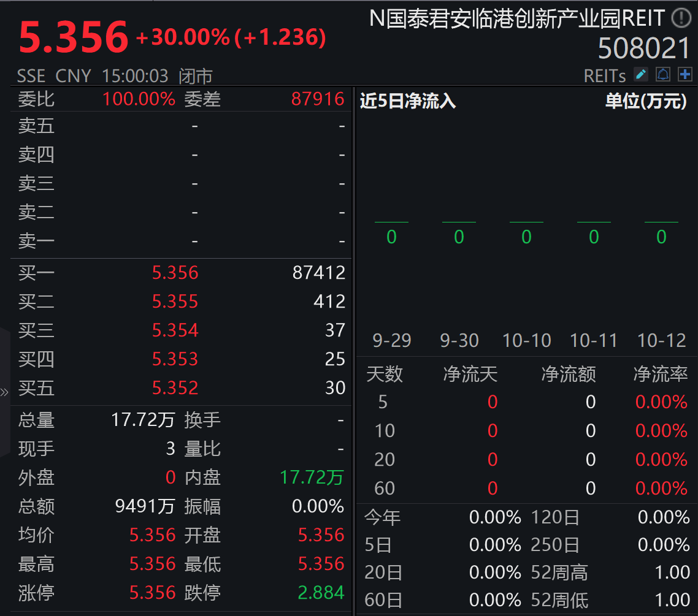
Task: Click 买一 bid volume 87412
Action: pyautogui.click(x=319, y=273)
